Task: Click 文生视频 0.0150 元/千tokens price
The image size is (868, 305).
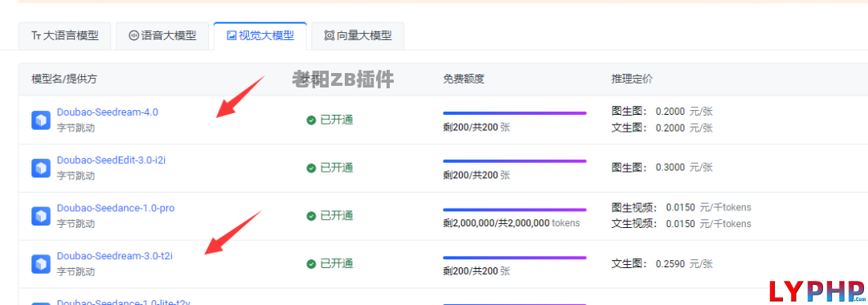Action: click(x=682, y=224)
